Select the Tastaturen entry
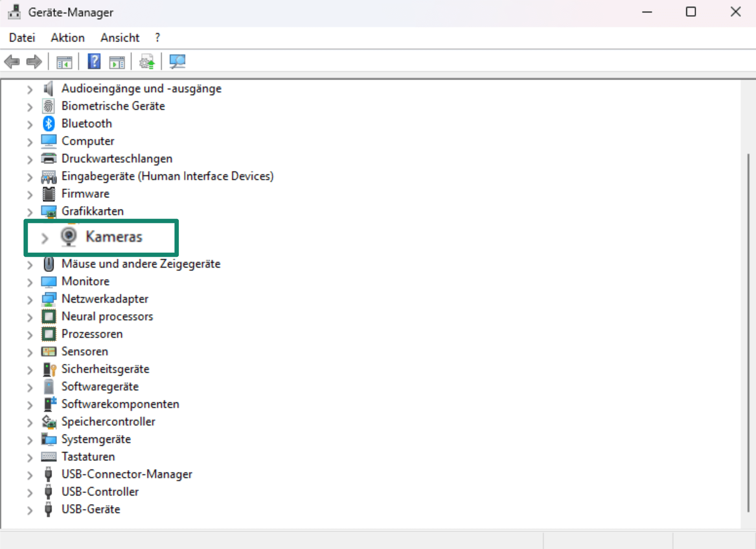 point(88,457)
